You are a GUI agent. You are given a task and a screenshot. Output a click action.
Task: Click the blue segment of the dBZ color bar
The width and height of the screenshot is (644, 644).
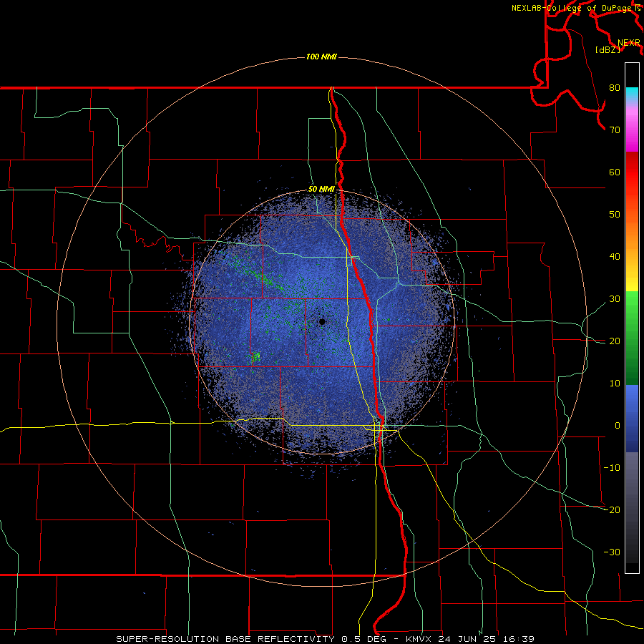(x=632, y=419)
